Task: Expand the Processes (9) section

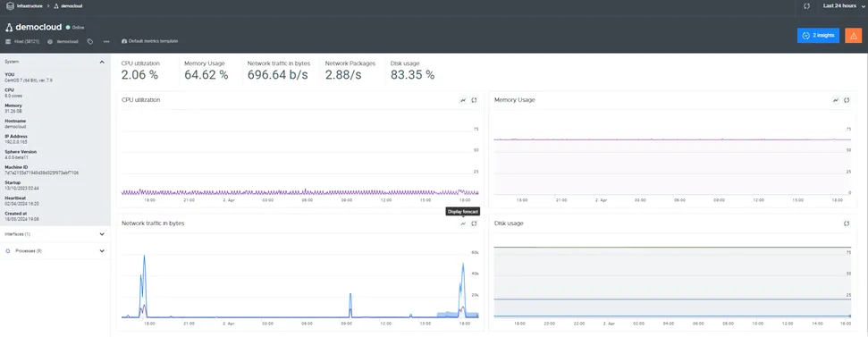Action: (x=102, y=250)
